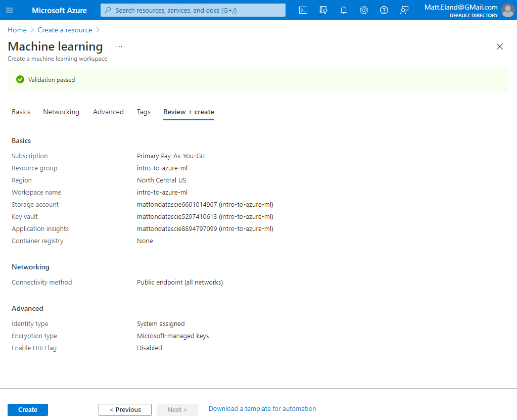Screen dimensions: 517x420
Task: Select key vault mattondatascie5297410613
Action: coord(205,217)
